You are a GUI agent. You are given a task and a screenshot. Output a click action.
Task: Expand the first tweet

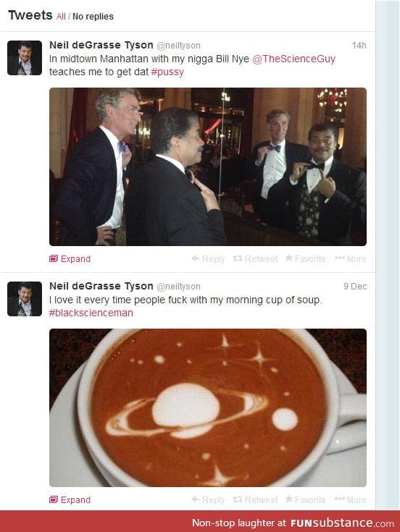click(x=70, y=259)
